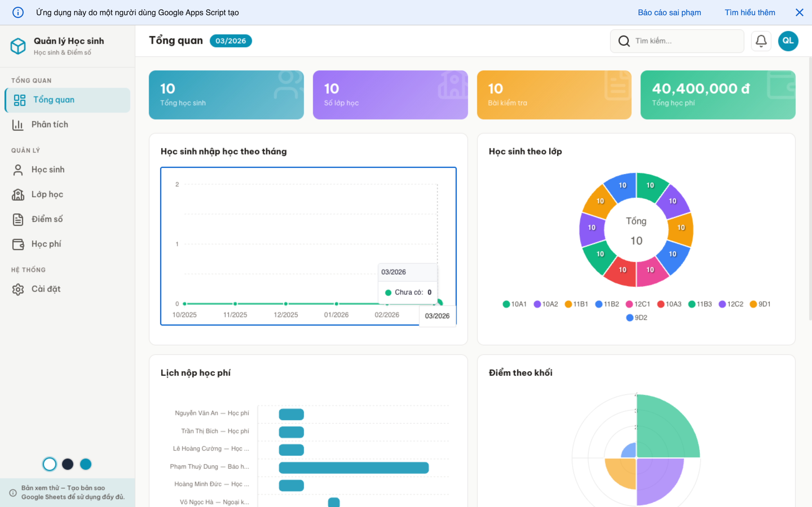Go to Học sinh management page
This screenshot has height=507, width=812.
[48, 169]
